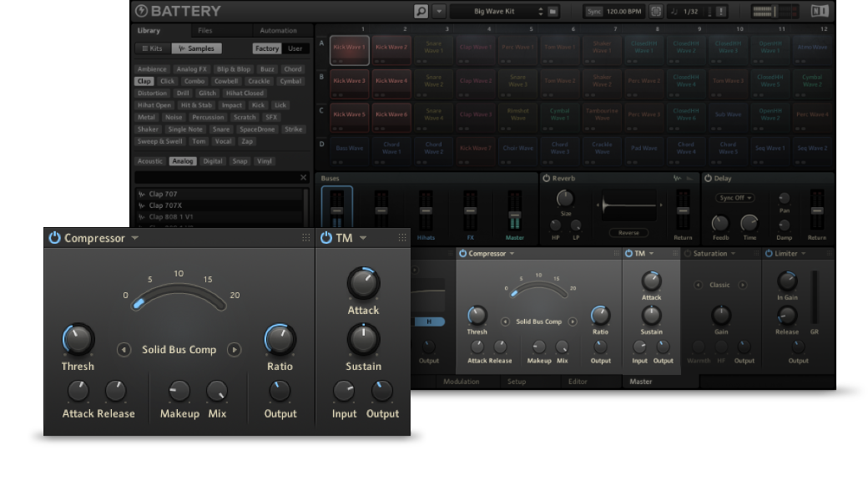Open the dropdown arrow next to the search icon
This screenshot has height=501, width=868.
click(x=438, y=11)
